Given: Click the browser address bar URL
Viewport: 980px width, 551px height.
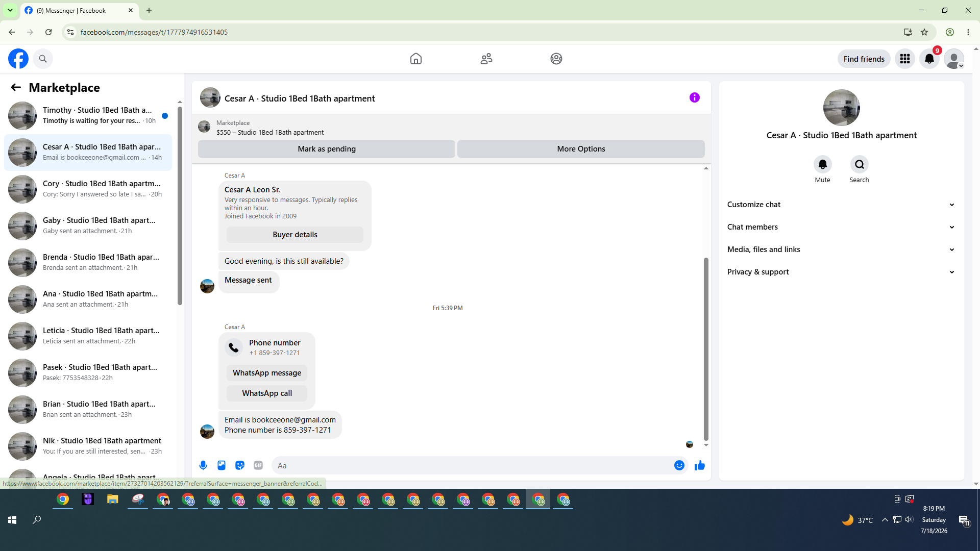Looking at the screenshot, I should point(154,32).
